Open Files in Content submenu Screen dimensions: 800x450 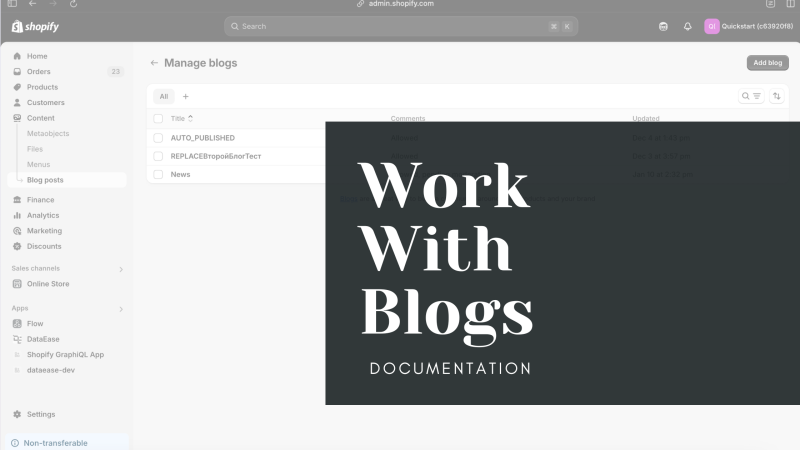(x=35, y=149)
